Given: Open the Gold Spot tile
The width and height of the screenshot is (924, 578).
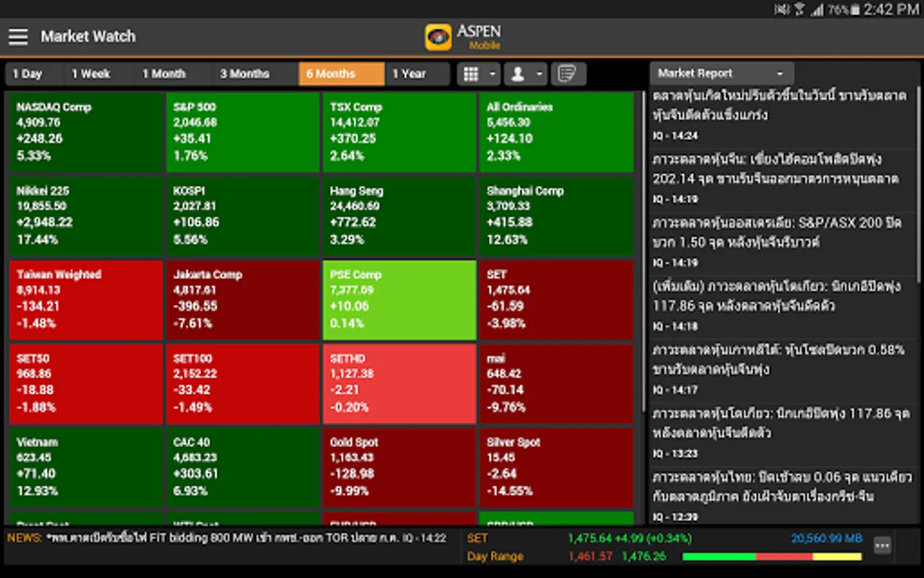Looking at the screenshot, I should (400, 468).
